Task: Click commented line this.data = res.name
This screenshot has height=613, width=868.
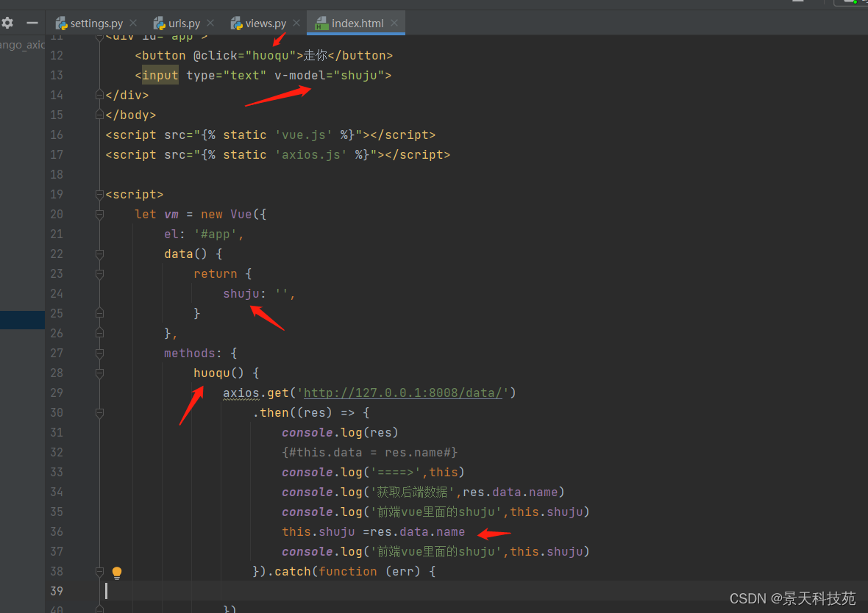Action: coord(370,453)
